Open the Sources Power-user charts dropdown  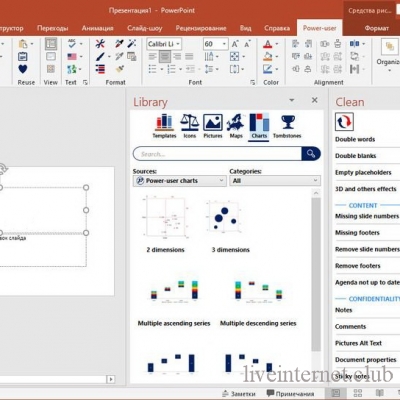click(180, 181)
